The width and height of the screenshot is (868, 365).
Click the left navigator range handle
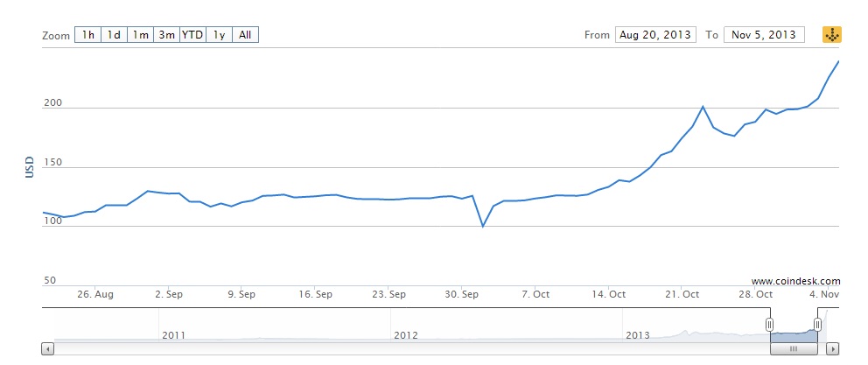click(x=770, y=325)
